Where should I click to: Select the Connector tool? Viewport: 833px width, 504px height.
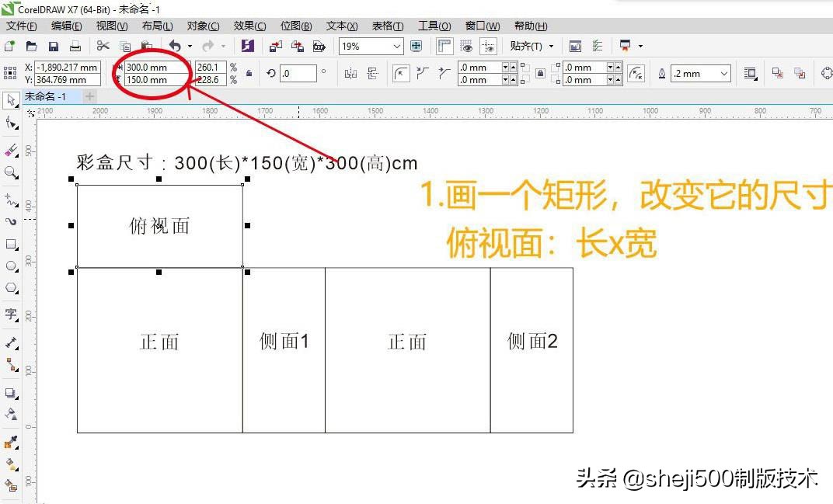coord(11,364)
